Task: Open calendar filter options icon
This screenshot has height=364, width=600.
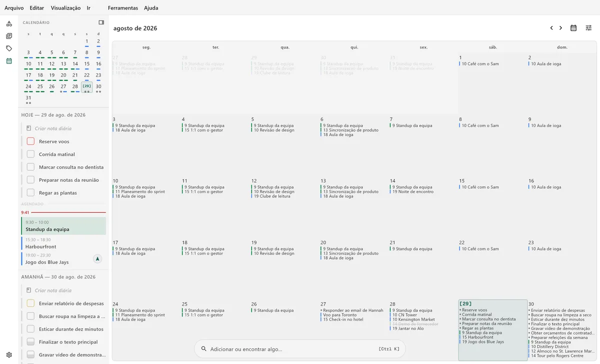Action: (x=589, y=28)
